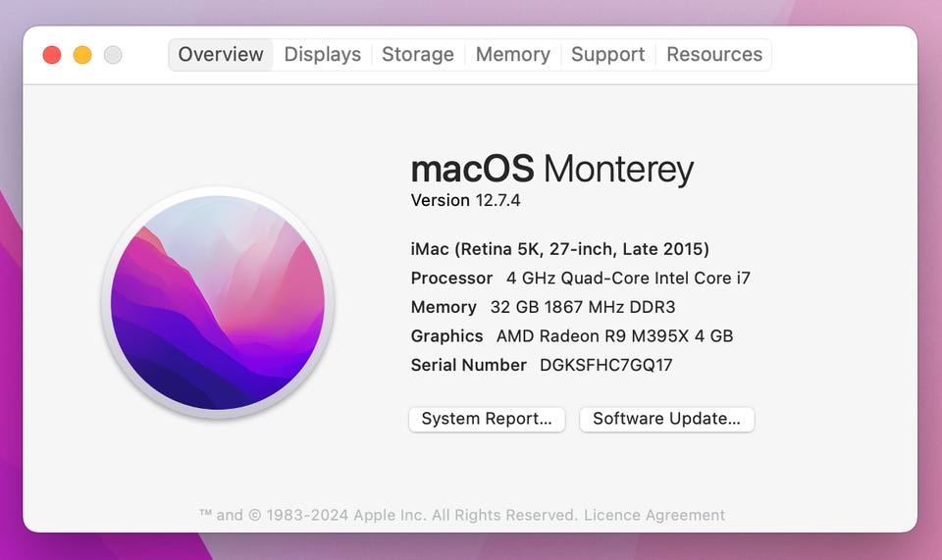This screenshot has height=560, width=942.
Task: Open the Storage tab
Action: 418,55
